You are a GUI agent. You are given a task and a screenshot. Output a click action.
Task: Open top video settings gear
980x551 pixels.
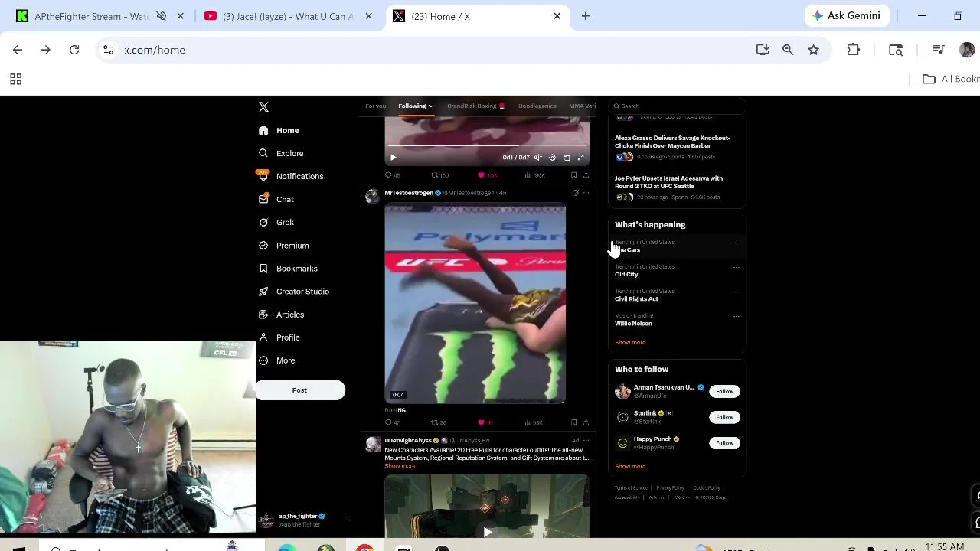tap(552, 158)
